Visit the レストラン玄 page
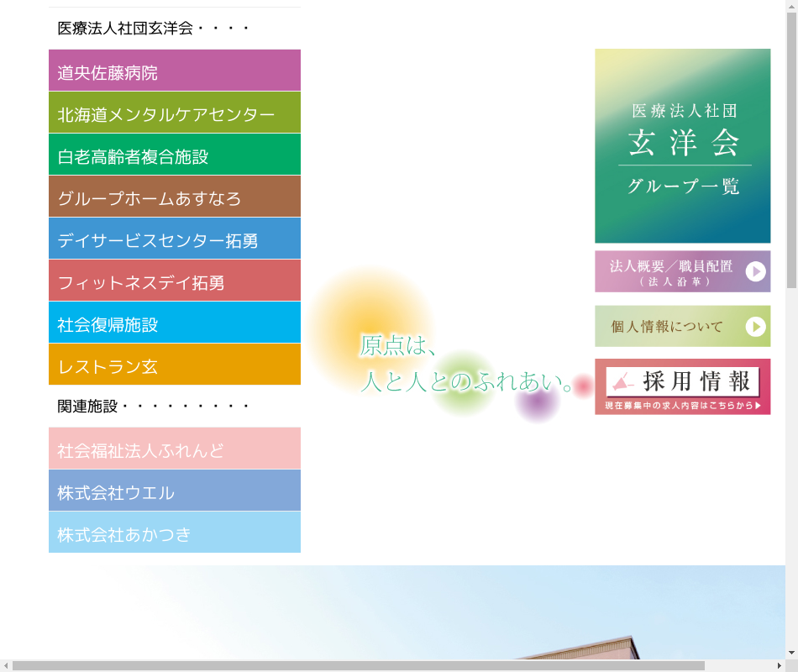This screenshot has height=672, width=798. (x=175, y=365)
